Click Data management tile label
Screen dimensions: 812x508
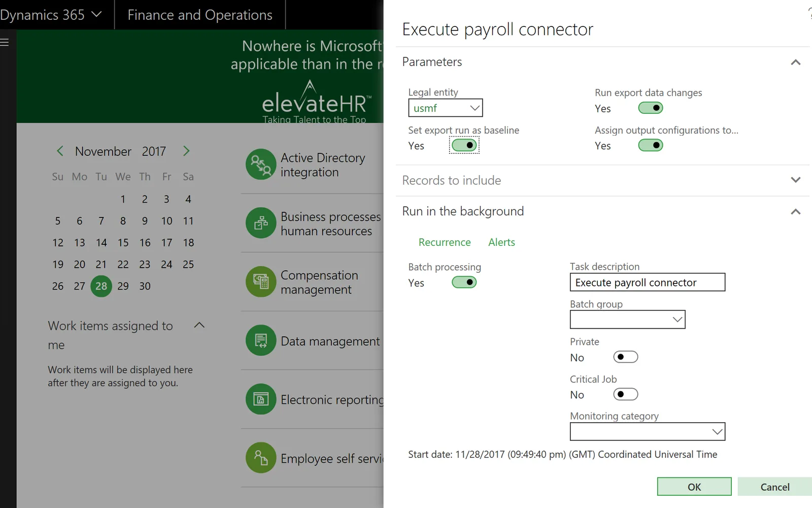[x=330, y=341]
